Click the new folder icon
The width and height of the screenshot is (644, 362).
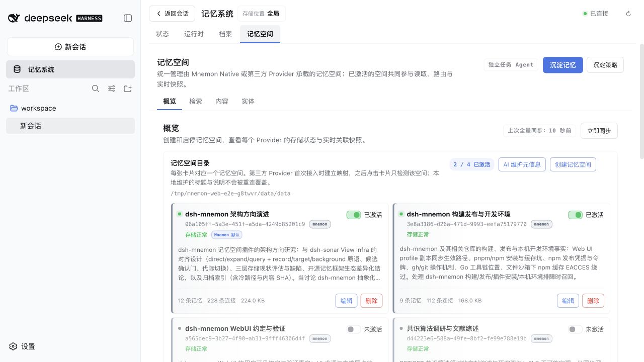pyautogui.click(x=128, y=88)
